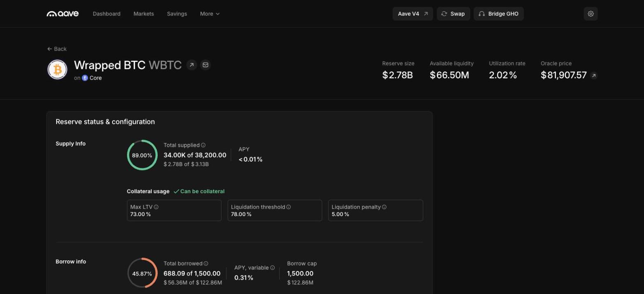The height and width of the screenshot is (294, 644).
Task: Click 'Wrapped BTC' title text
Action: tap(110, 65)
